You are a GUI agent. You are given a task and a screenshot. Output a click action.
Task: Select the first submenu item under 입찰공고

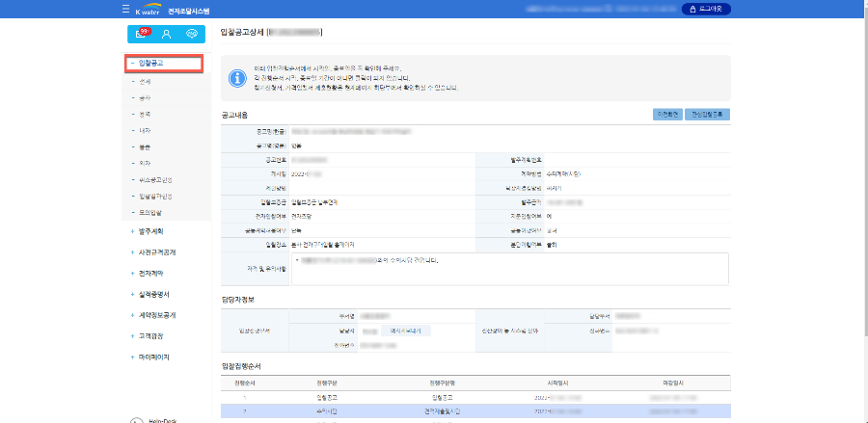pos(145,82)
